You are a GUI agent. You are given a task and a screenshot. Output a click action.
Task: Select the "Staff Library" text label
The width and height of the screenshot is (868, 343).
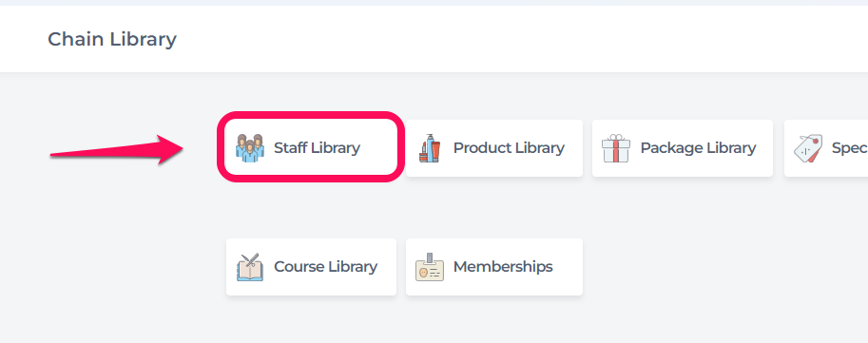click(317, 147)
